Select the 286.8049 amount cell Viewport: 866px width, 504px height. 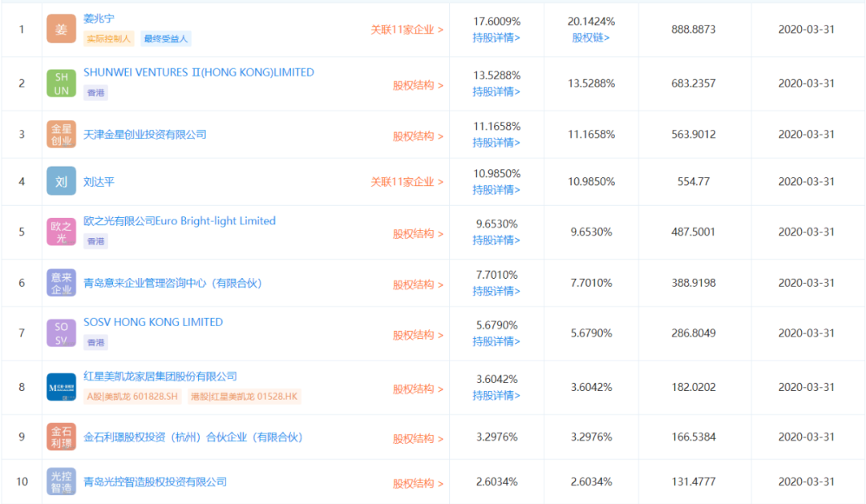(694, 333)
